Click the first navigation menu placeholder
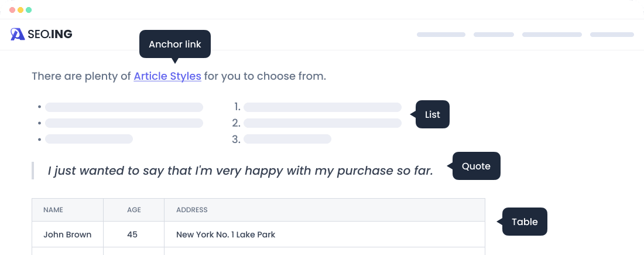Screen dimensions: 644x255 (441, 35)
